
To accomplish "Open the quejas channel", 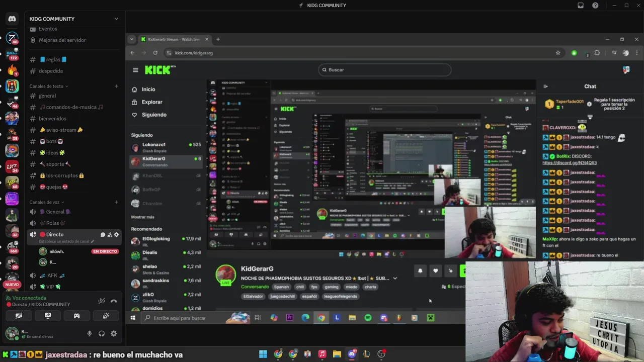I will pos(53,187).
